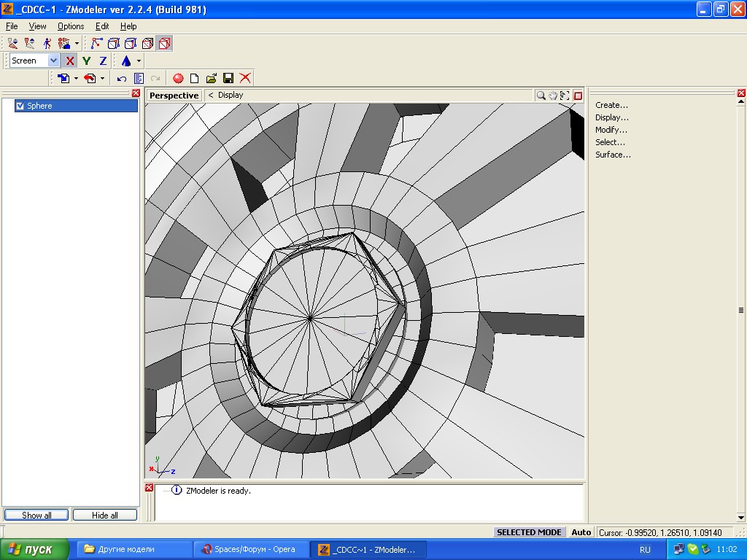747x560 pixels.
Task: Save the scene with floppy disk icon
Action: point(228,78)
